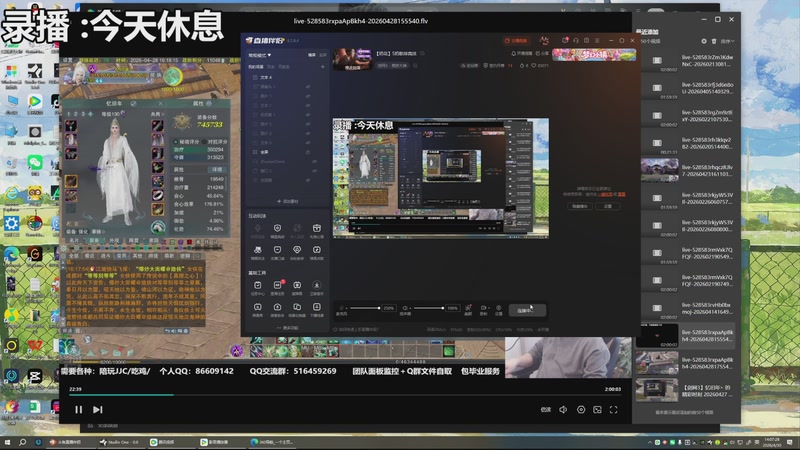This screenshot has height=450, width=800.
Task: Click the window icon left of fullscreen
Action: (597, 410)
